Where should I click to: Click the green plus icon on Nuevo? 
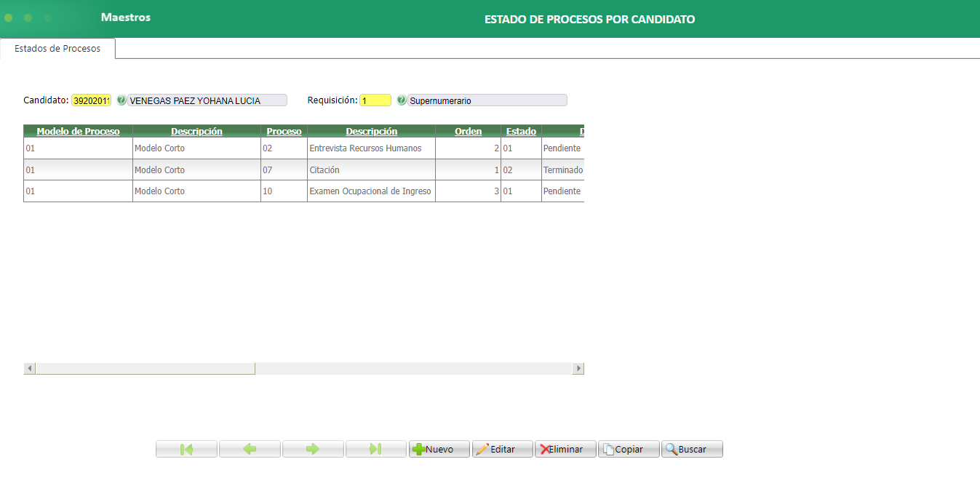(421, 449)
